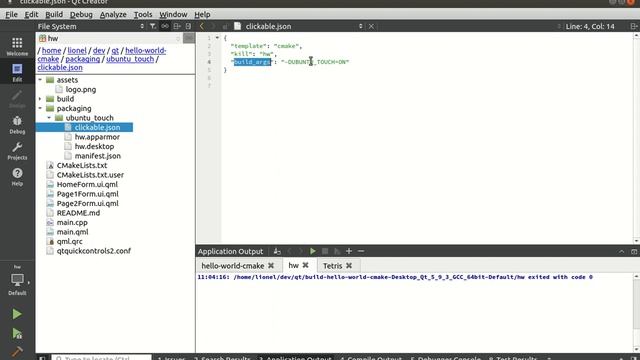
Task: Collapse the Application Output pane with up arrow
Action: coord(621,251)
